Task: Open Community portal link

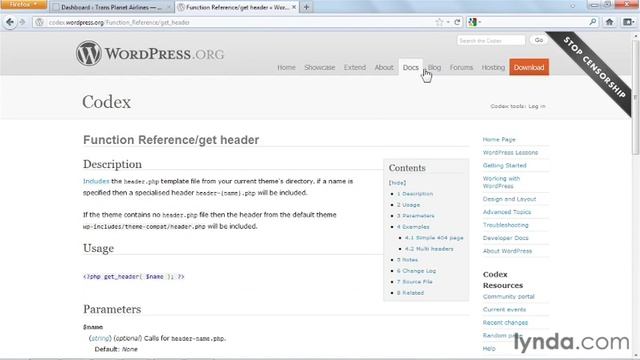Action: [509, 297]
